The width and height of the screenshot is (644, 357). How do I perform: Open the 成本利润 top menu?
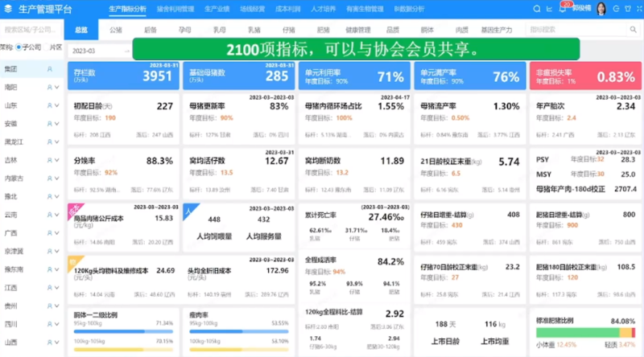(x=287, y=9)
